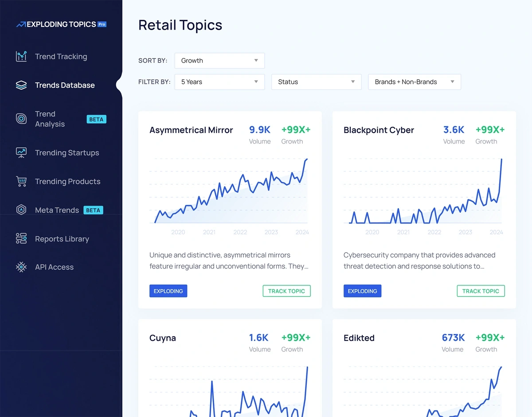This screenshot has width=532, height=417.
Task: Click Blackpoint Cyber +99X+ growth value
Action: (x=490, y=130)
